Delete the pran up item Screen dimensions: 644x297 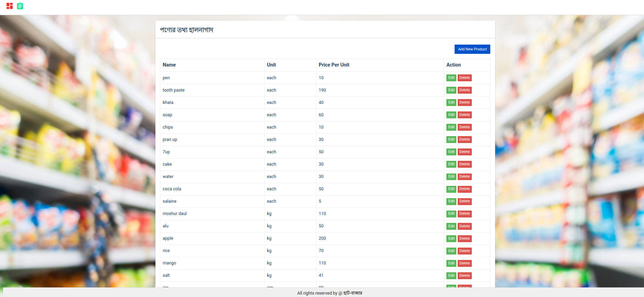464,140
